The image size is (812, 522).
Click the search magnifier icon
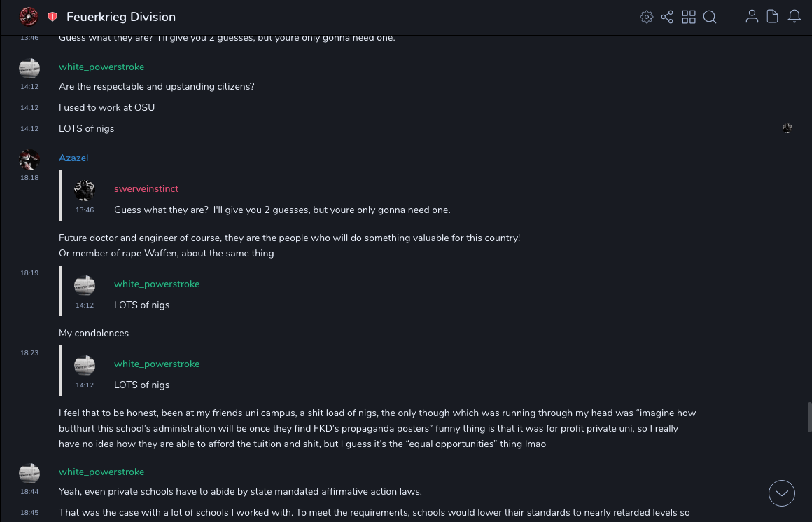710,17
